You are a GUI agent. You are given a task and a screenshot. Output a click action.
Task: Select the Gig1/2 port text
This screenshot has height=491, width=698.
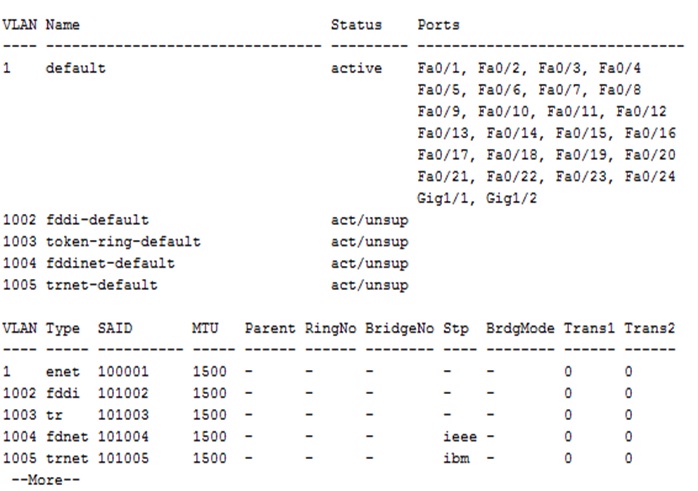click(x=511, y=198)
